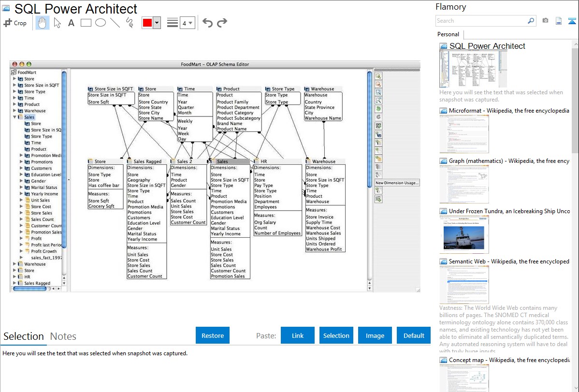Paste as Link button
The height and width of the screenshot is (392, 579).
(298, 335)
